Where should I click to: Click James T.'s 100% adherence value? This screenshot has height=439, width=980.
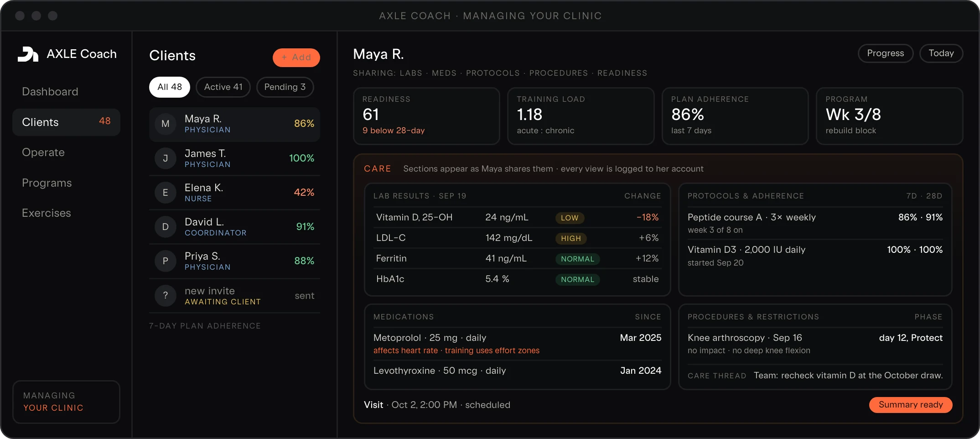point(301,158)
